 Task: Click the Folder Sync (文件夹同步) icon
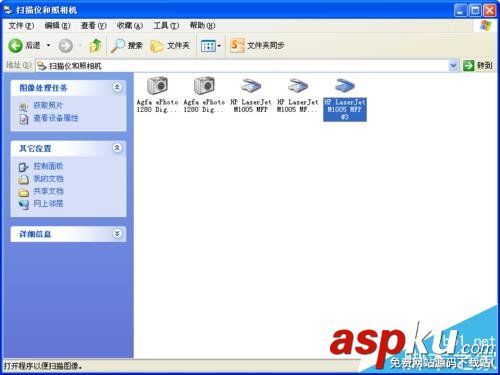237,46
